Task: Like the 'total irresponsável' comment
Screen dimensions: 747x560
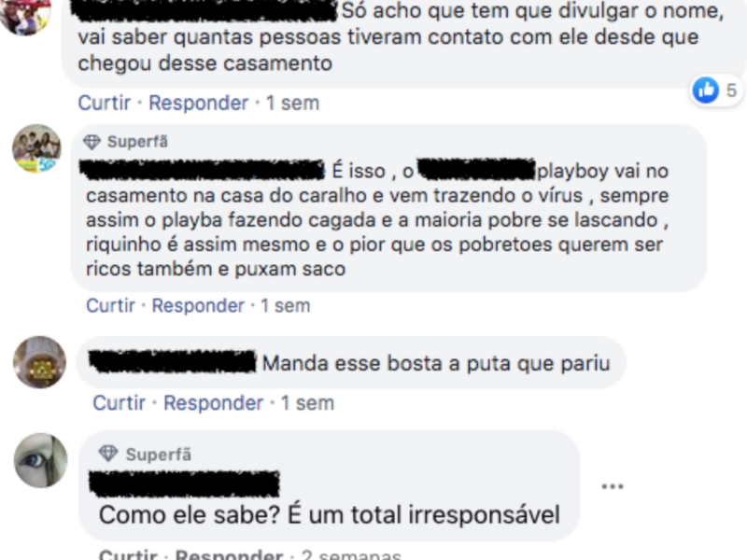Action: click(x=128, y=554)
